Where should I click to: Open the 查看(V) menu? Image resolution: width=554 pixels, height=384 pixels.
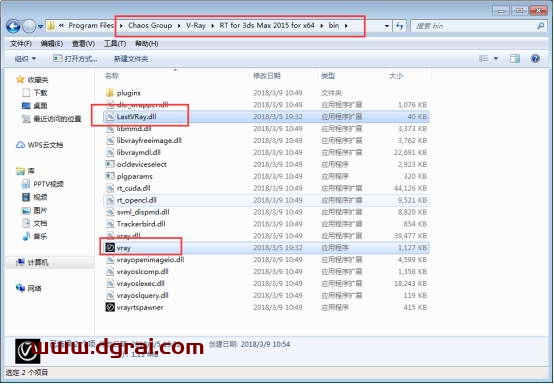click(x=83, y=43)
